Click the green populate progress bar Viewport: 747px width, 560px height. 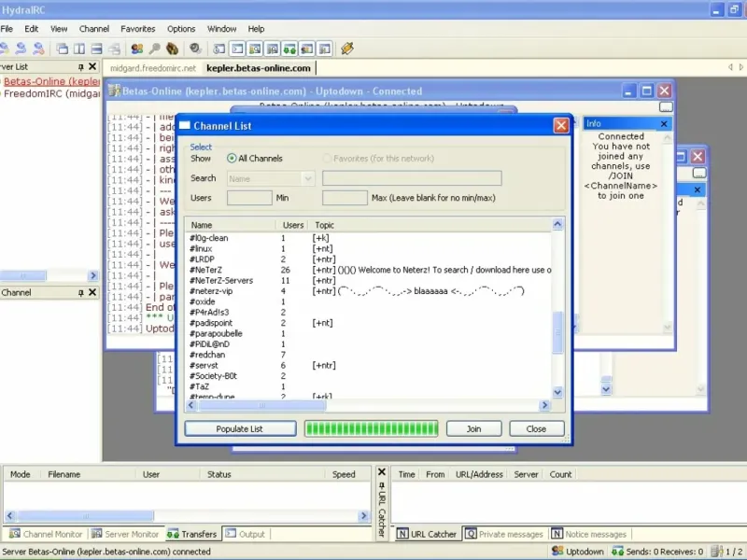372,428
